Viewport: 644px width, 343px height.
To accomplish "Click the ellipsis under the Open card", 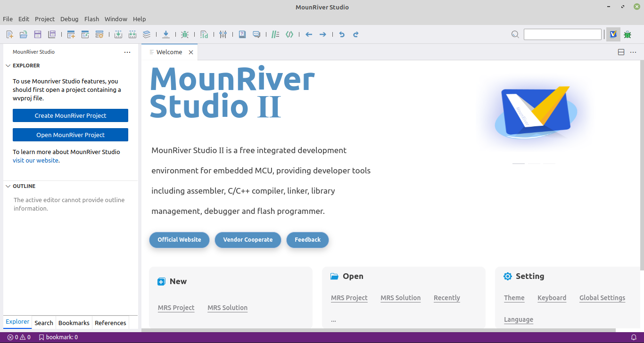I will [333, 320].
